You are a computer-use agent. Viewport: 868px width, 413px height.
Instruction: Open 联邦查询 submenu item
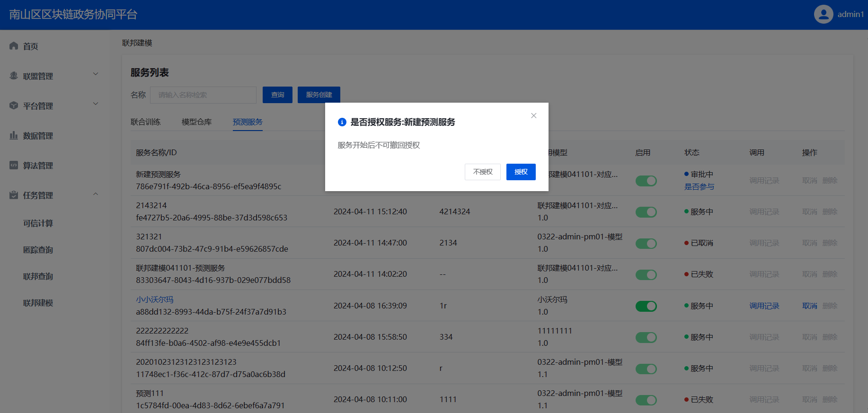38,276
